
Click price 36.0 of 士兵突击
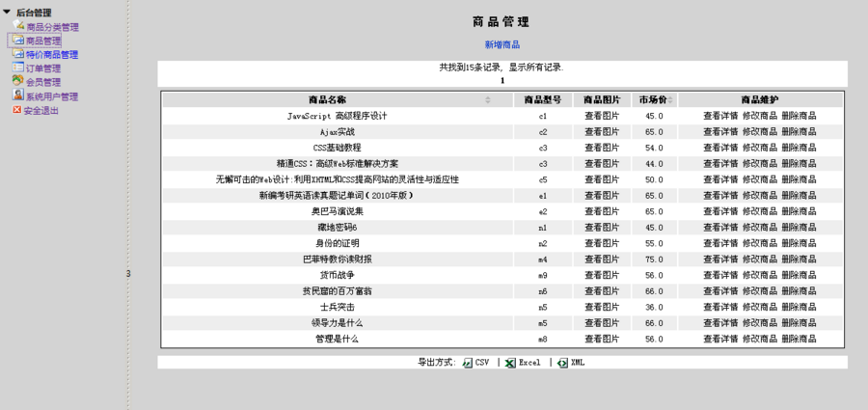[x=654, y=308]
